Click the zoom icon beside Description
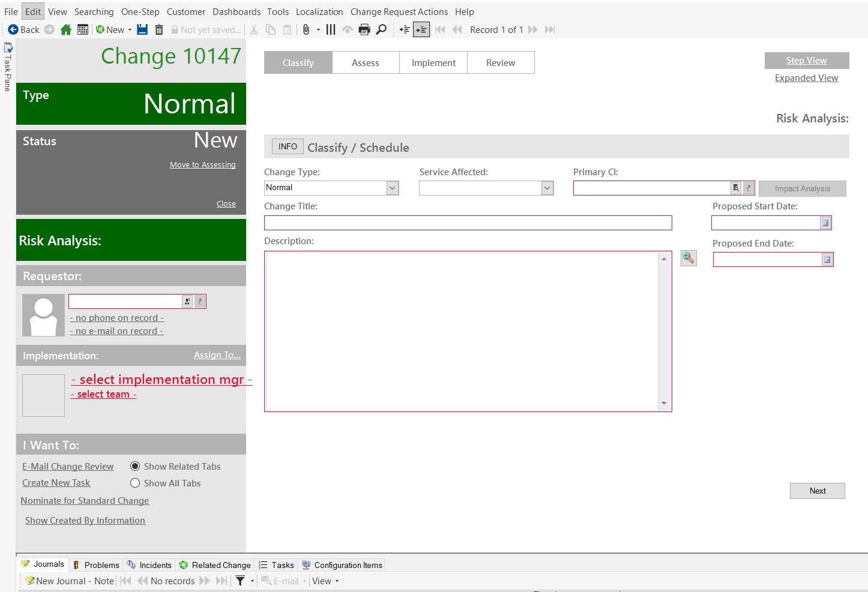The image size is (868, 592). pyautogui.click(x=689, y=258)
